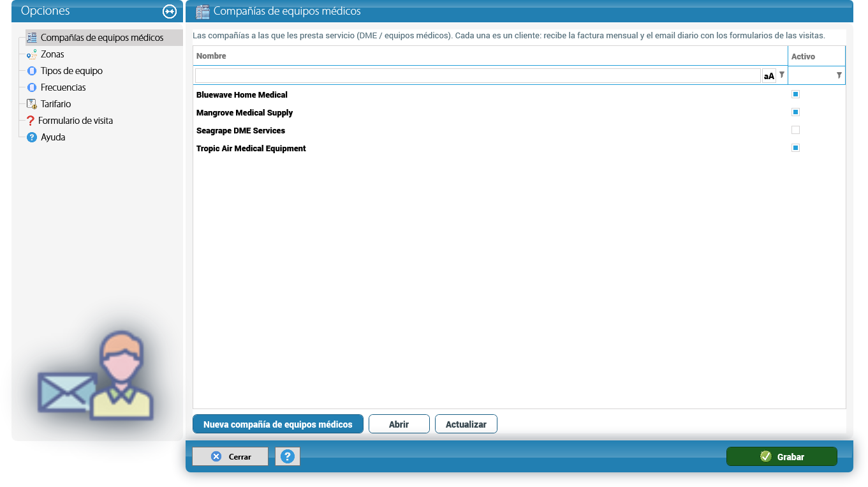Click the collapse icon in Opciones header
The image size is (868, 487).
(169, 11)
